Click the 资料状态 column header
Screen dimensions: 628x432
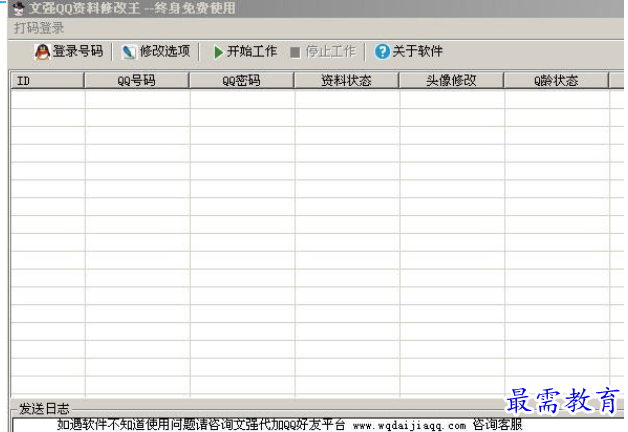pos(346,80)
